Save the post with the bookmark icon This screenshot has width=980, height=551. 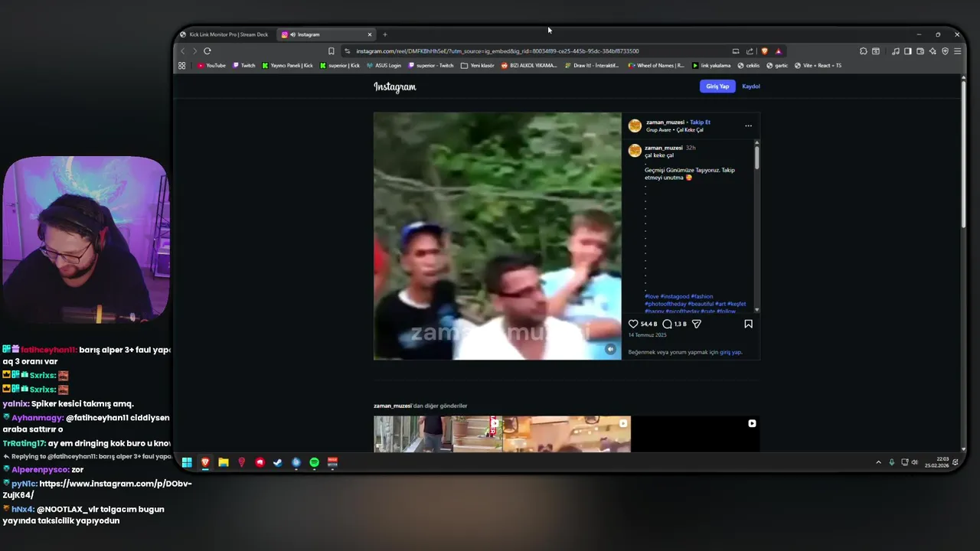click(748, 324)
